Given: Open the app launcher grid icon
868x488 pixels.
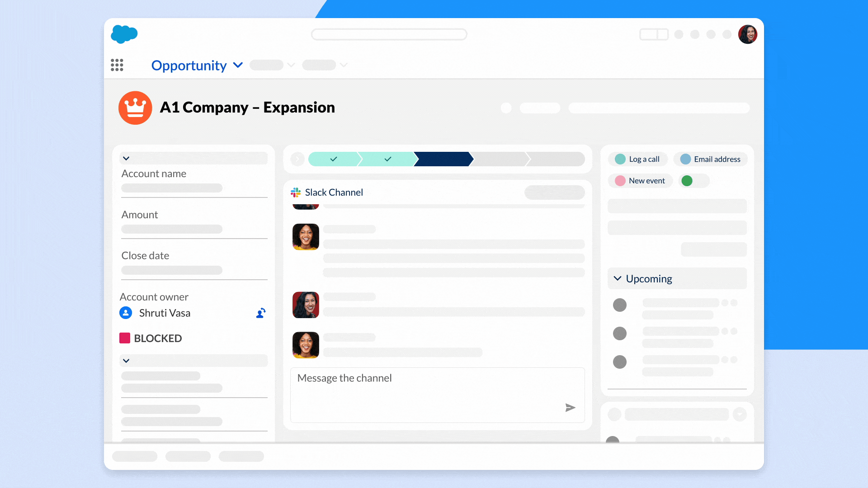Looking at the screenshot, I should (117, 65).
